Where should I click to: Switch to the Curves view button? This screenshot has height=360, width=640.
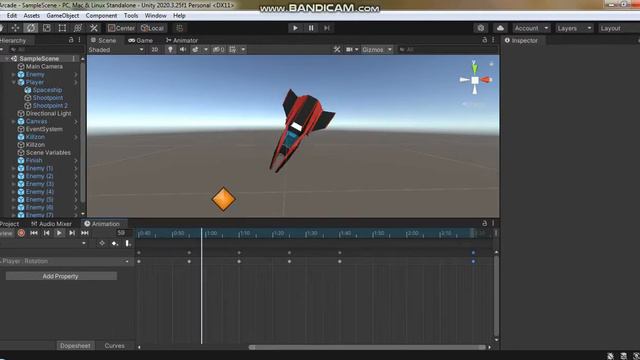tap(115, 346)
